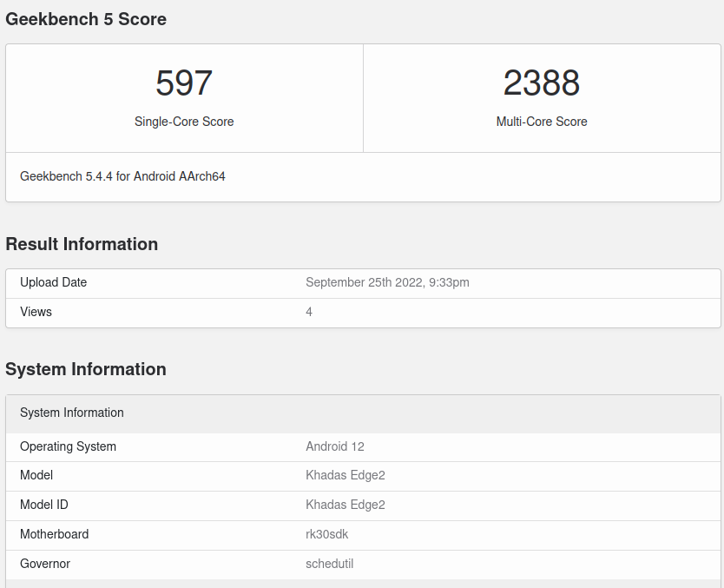
Task: Select Khadas Edge2 in the Model row
Action: 346,475
